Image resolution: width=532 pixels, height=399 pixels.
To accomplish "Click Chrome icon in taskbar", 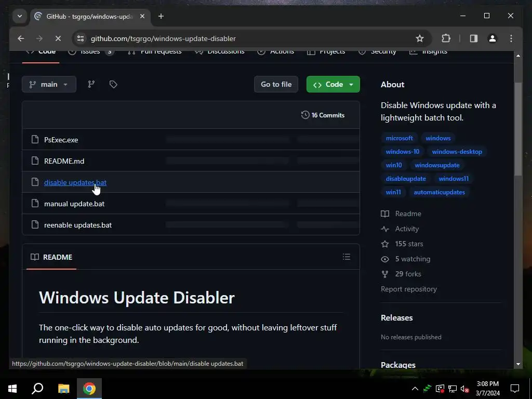I will 89,388.
